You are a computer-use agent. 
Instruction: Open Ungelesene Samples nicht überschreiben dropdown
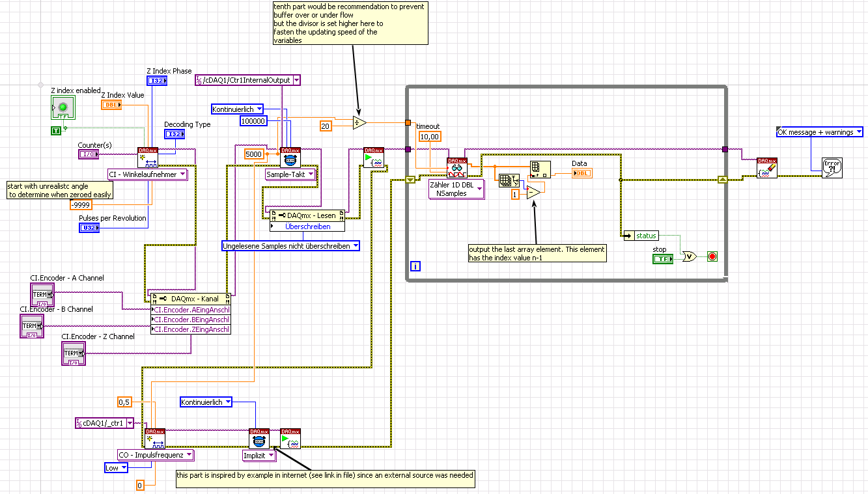click(x=290, y=246)
